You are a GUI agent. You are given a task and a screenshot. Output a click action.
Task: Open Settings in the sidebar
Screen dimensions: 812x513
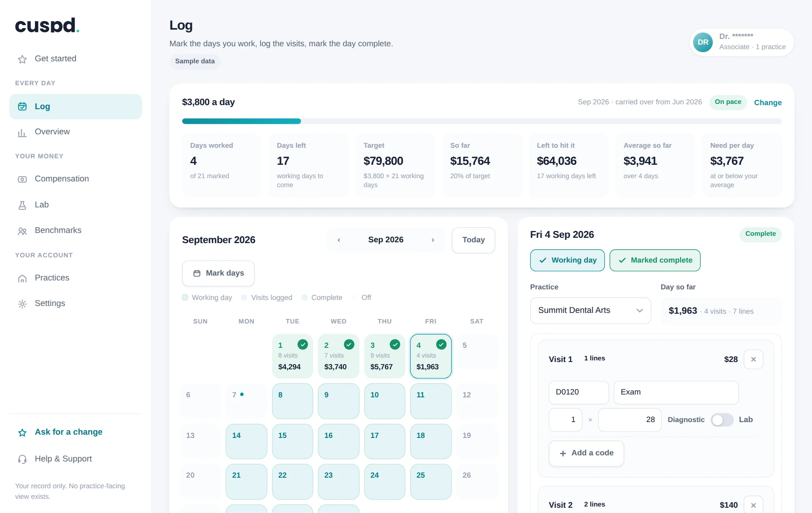click(x=76, y=304)
